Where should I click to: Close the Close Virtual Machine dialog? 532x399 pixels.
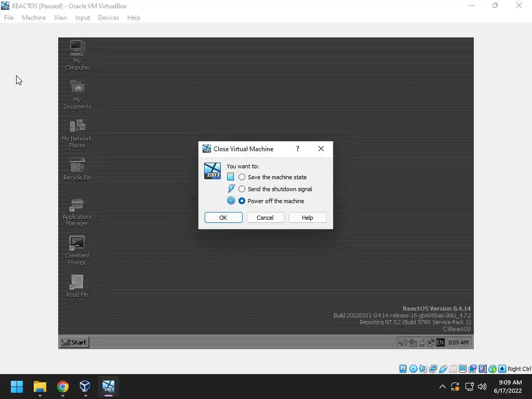(321, 149)
